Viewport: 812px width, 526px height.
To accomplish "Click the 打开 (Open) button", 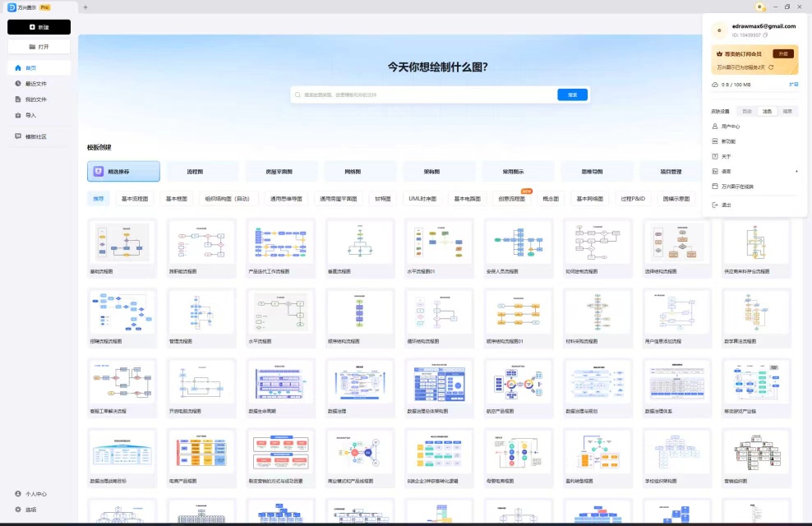I will (39, 47).
